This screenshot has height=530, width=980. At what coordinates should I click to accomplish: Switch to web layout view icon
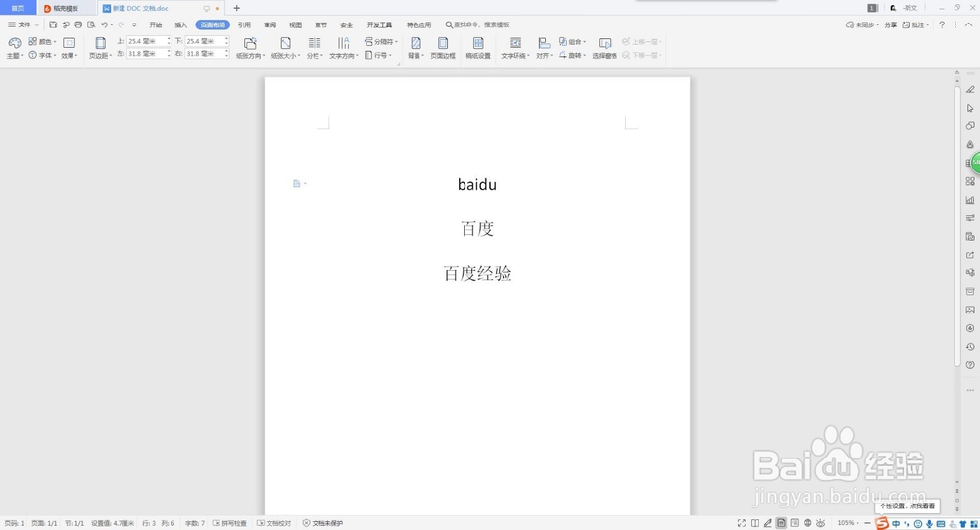808,523
